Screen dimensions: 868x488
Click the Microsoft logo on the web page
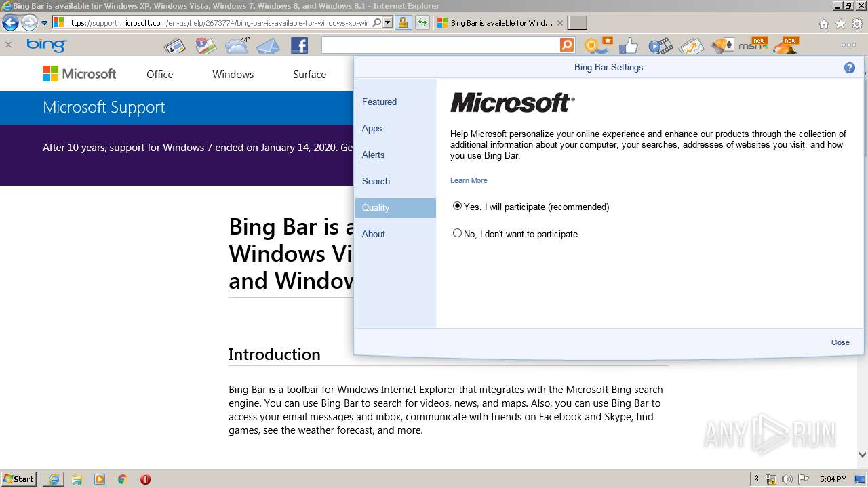tap(79, 74)
